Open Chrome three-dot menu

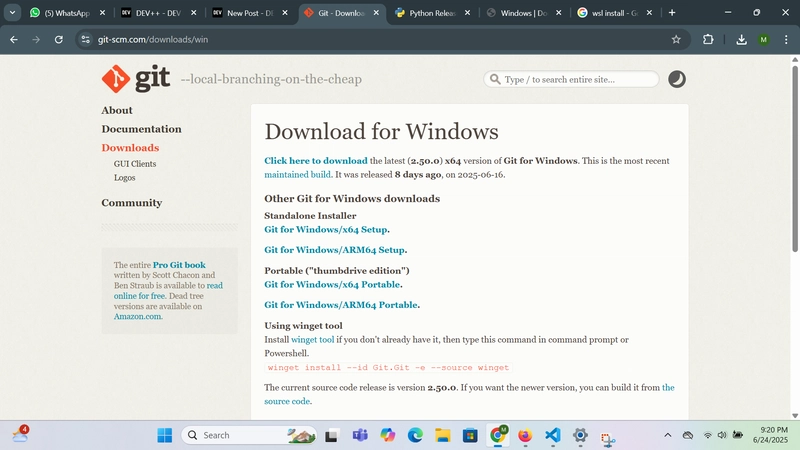[x=786, y=39]
